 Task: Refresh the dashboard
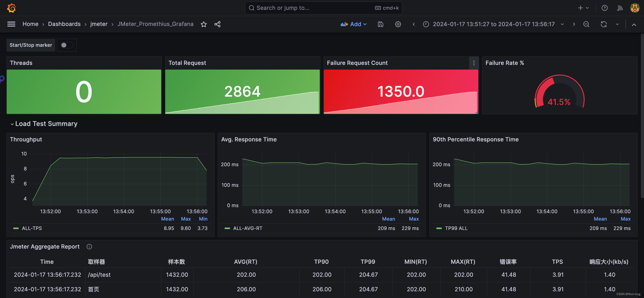click(604, 24)
